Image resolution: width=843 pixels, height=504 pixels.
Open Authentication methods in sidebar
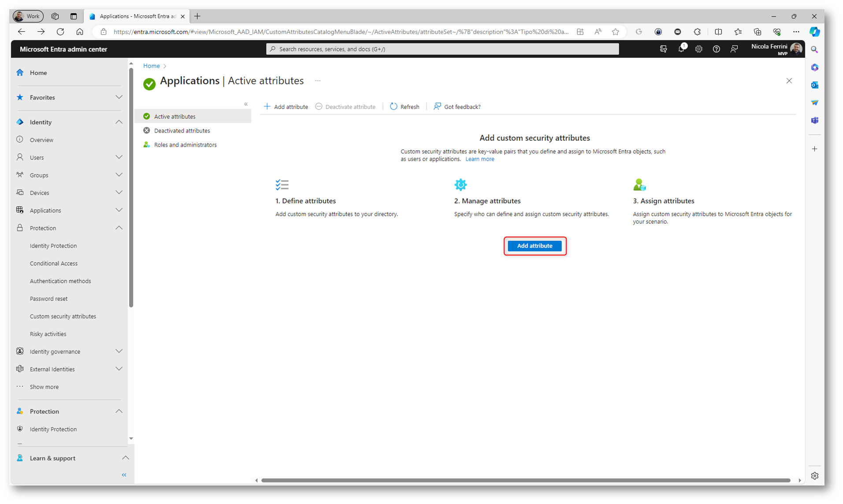(x=60, y=281)
